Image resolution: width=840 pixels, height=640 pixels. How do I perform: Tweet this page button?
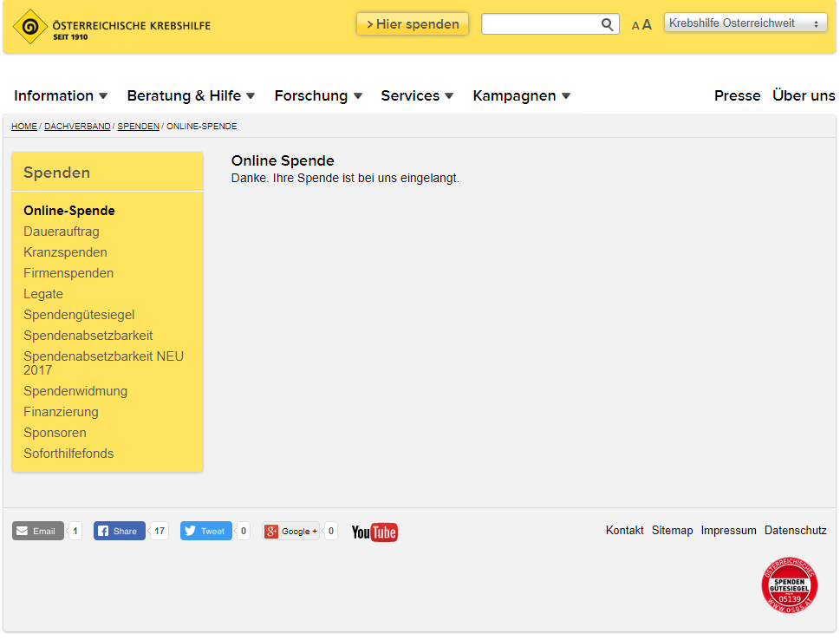[205, 531]
